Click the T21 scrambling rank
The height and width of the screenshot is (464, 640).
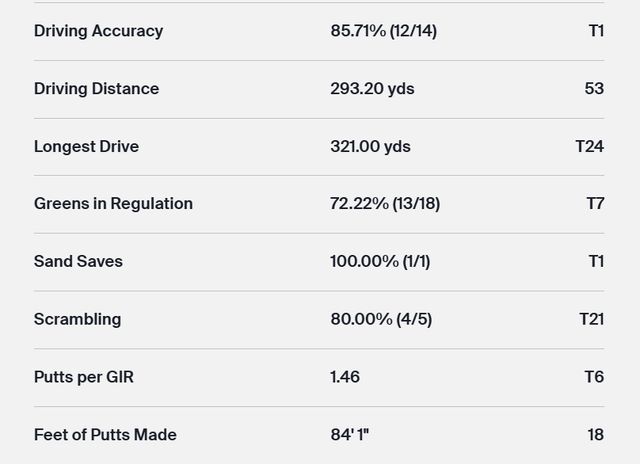591,320
